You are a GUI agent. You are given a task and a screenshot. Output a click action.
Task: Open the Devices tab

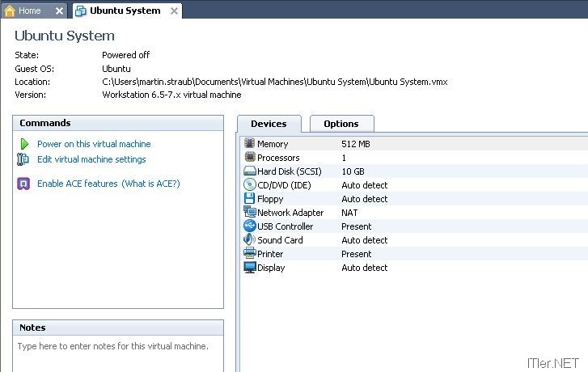[x=269, y=124]
